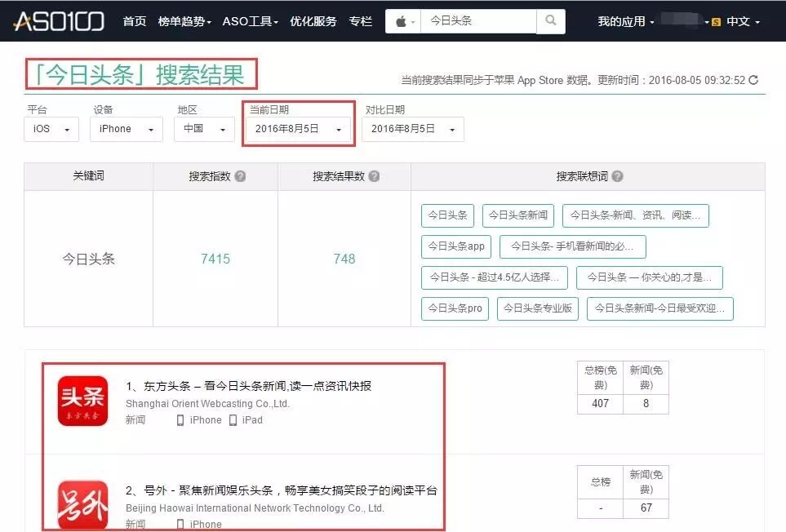This screenshot has height=532, width=786.
Task: Open the 号外 app icon
Action: (82, 505)
